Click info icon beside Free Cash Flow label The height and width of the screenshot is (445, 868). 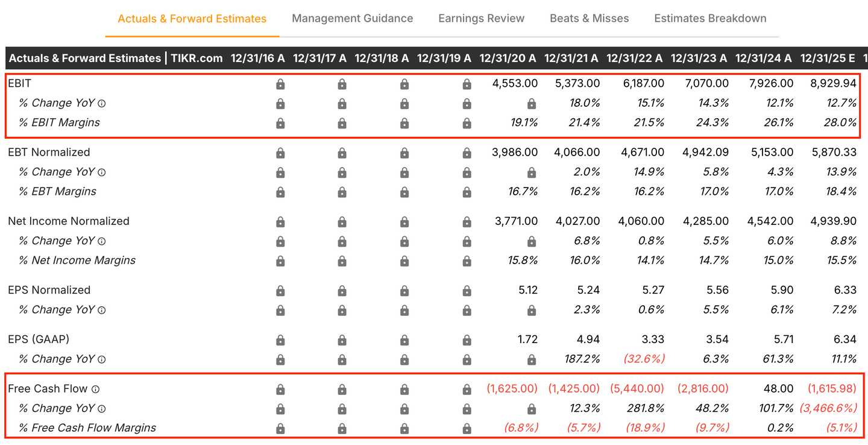[x=95, y=390]
